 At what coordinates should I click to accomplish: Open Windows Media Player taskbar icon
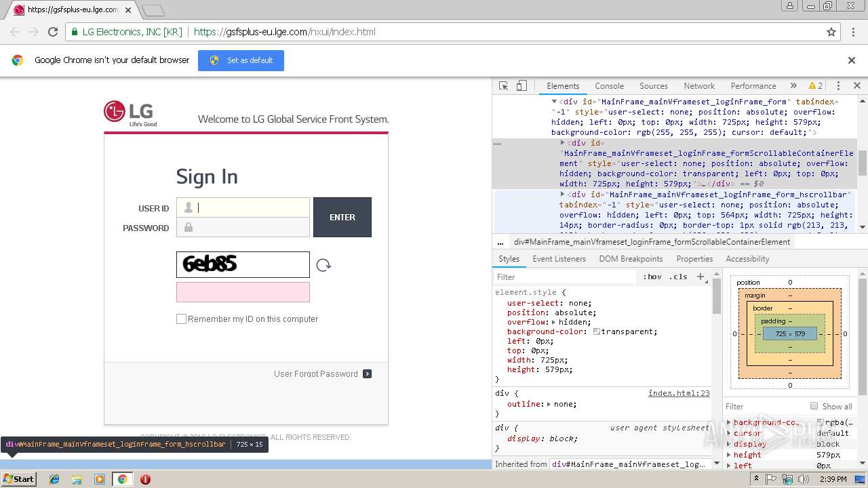(100, 479)
